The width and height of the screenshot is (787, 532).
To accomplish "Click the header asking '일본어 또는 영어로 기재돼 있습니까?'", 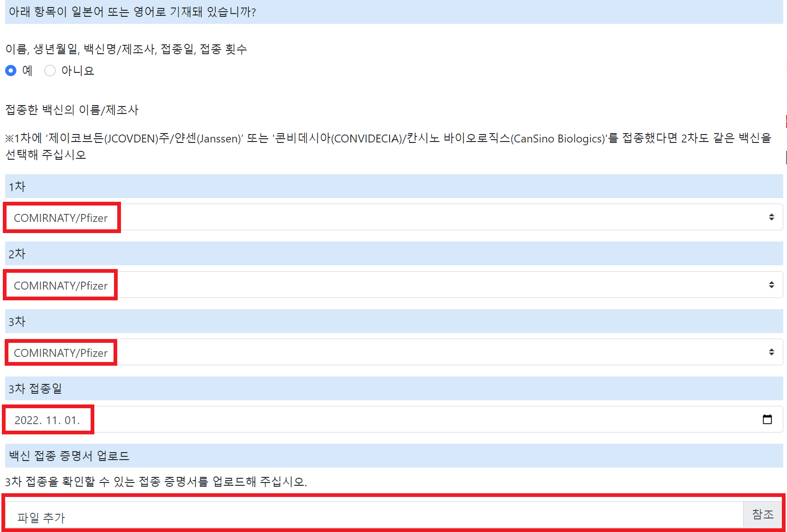I will pos(394,12).
